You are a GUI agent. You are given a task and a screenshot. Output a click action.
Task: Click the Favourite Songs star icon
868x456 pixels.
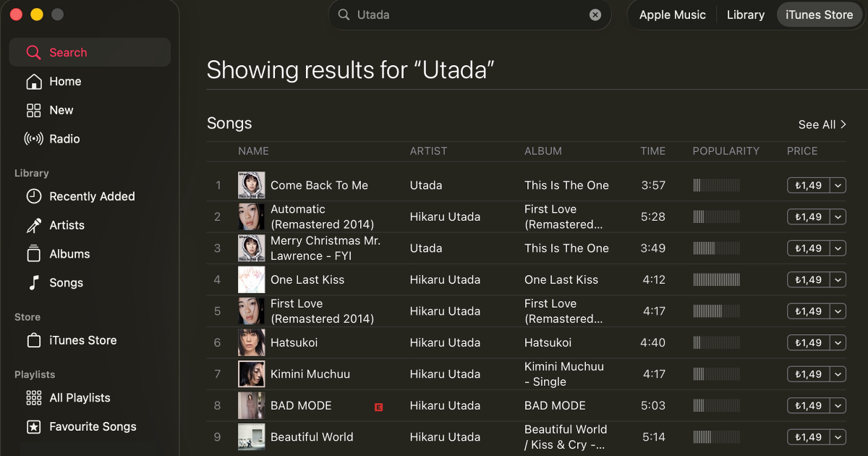point(33,427)
